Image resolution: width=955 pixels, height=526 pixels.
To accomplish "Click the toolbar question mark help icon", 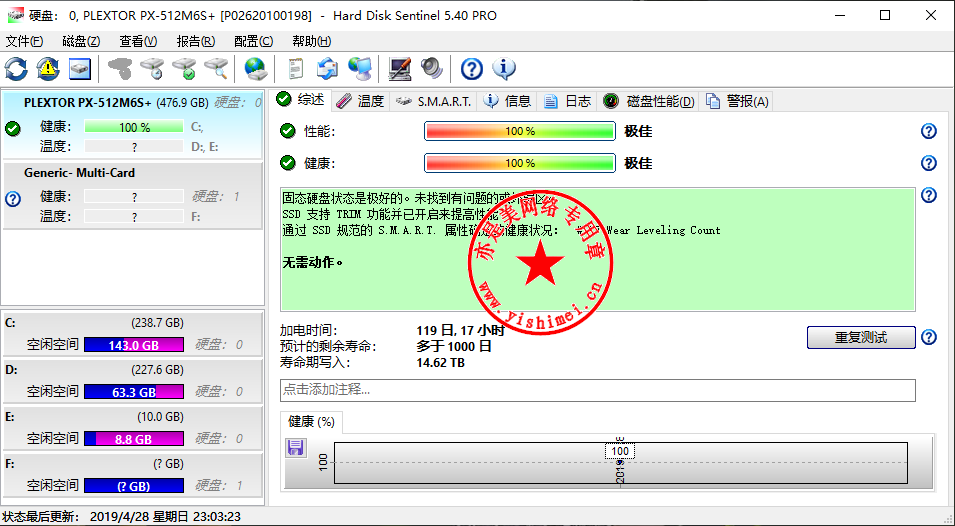I will [471, 69].
